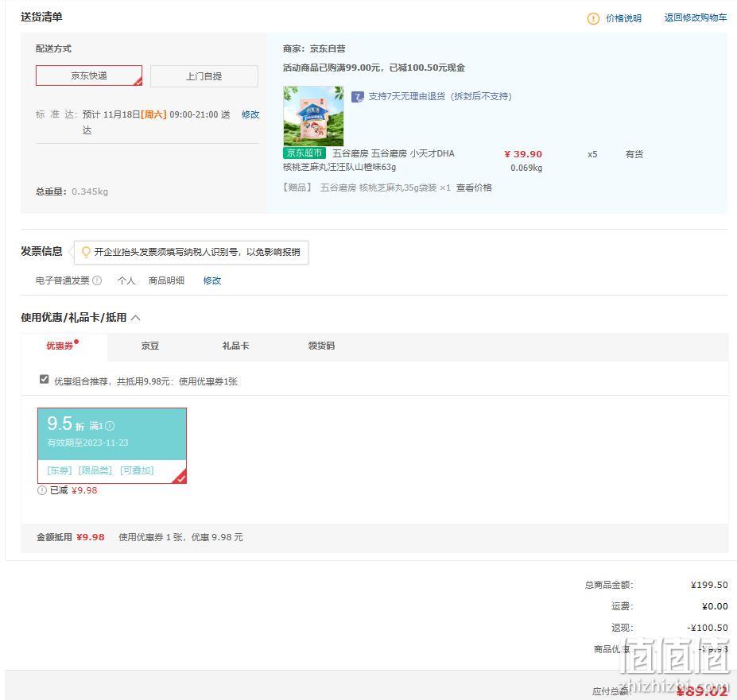Switch to the 京豆 tab

pos(150,346)
